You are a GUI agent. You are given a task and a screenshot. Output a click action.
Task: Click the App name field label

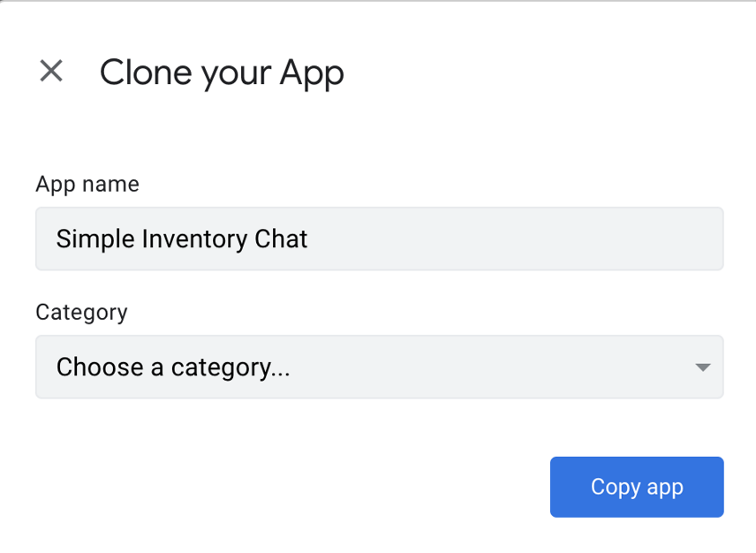click(87, 184)
